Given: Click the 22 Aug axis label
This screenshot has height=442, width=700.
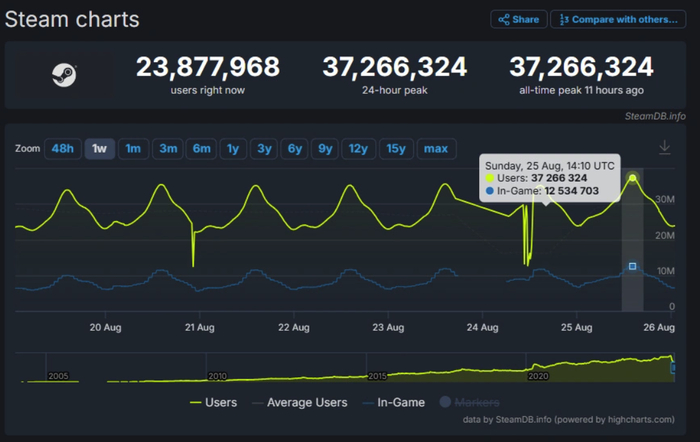Looking at the screenshot, I should [294, 327].
